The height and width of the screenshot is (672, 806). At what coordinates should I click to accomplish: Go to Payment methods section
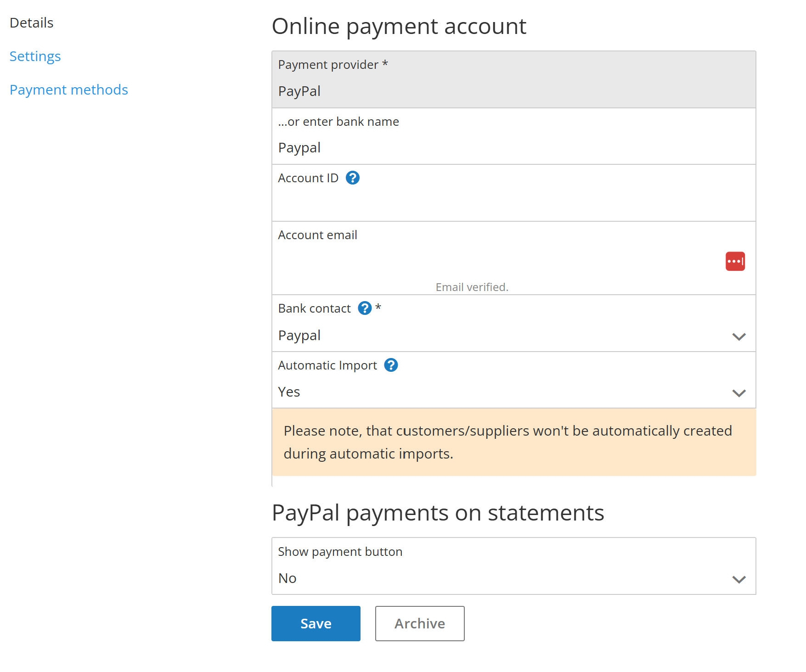click(x=69, y=90)
